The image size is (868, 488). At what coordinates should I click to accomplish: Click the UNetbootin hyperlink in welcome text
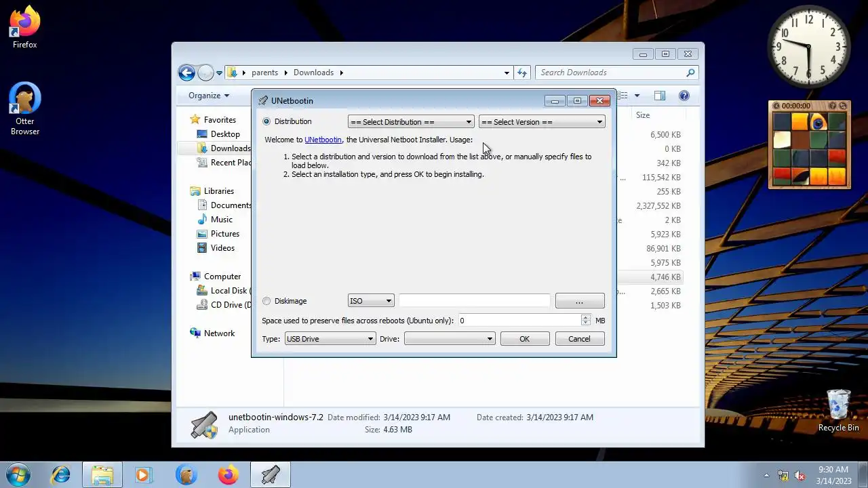coord(323,140)
